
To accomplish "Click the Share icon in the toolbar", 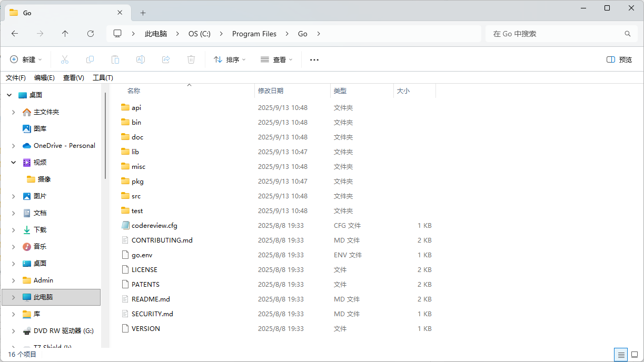I will (x=166, y=59).
